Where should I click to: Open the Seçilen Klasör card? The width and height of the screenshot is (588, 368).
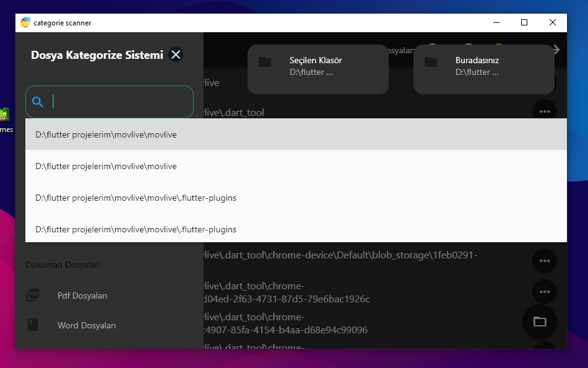pyautogui.click(x=318, y=69)
